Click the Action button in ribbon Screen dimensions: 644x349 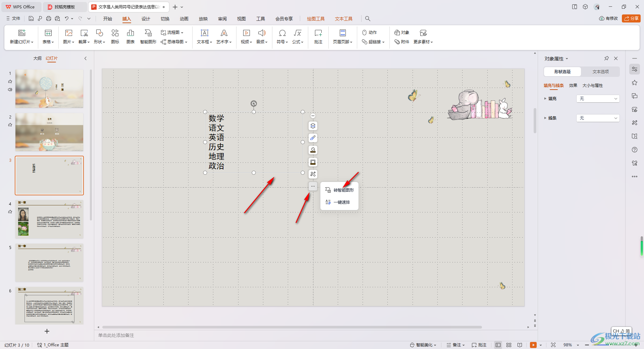coord(370,33)
